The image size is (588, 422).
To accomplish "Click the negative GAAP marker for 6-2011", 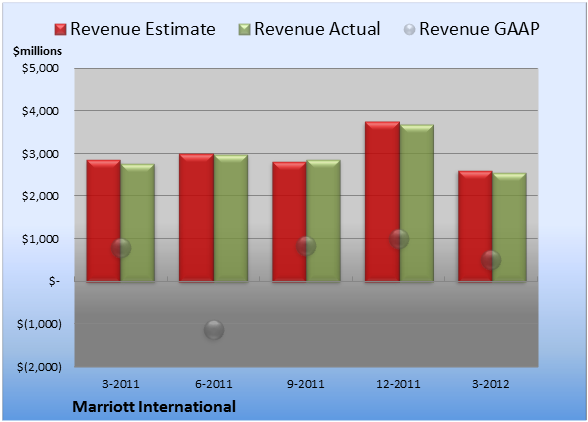I will click(x=214, y=330).
